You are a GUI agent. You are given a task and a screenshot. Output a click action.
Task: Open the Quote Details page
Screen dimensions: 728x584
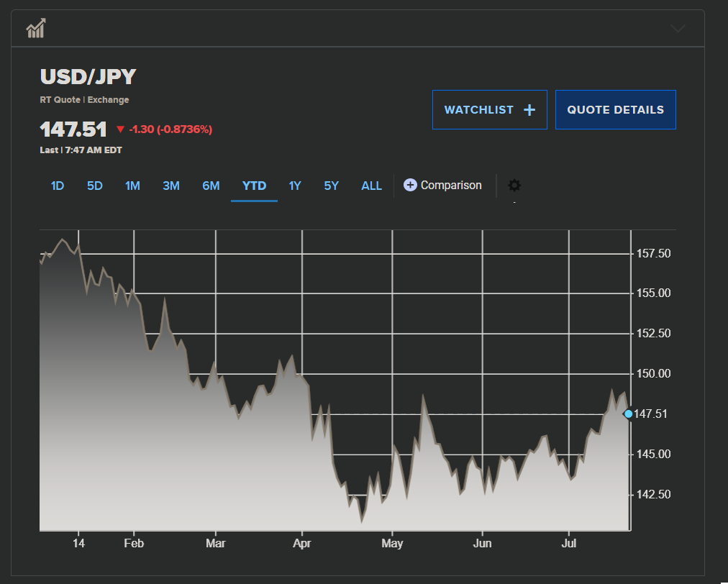click(x=615, y=110)
